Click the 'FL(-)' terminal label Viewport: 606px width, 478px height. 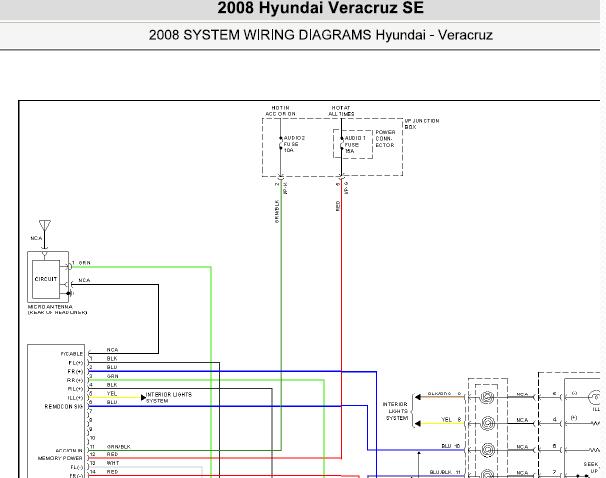pyautogui.click(x=77, y=467)
